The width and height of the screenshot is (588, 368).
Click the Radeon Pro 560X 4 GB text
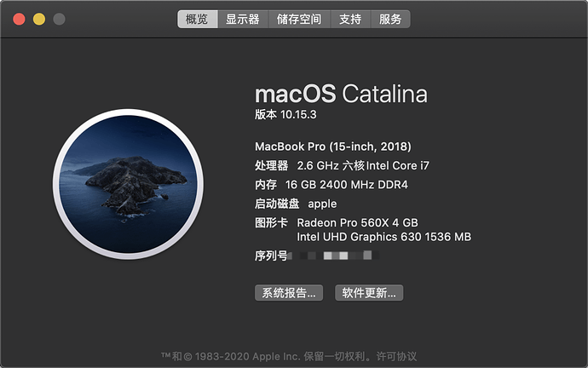[357, 222]
